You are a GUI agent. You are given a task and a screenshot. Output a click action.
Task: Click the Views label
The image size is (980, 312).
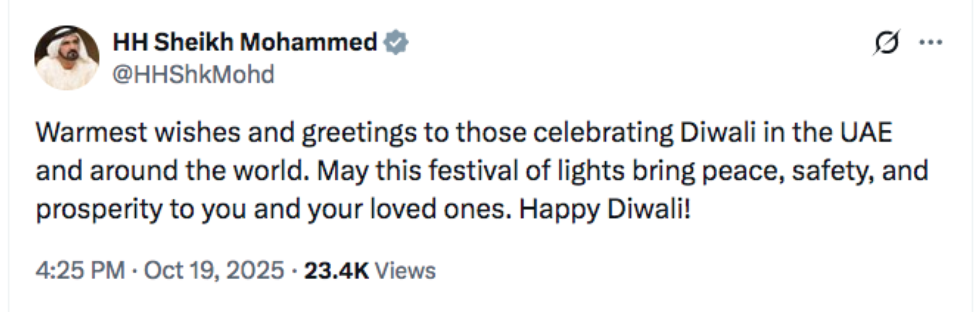pyautogui.click(x=405, y=271)
